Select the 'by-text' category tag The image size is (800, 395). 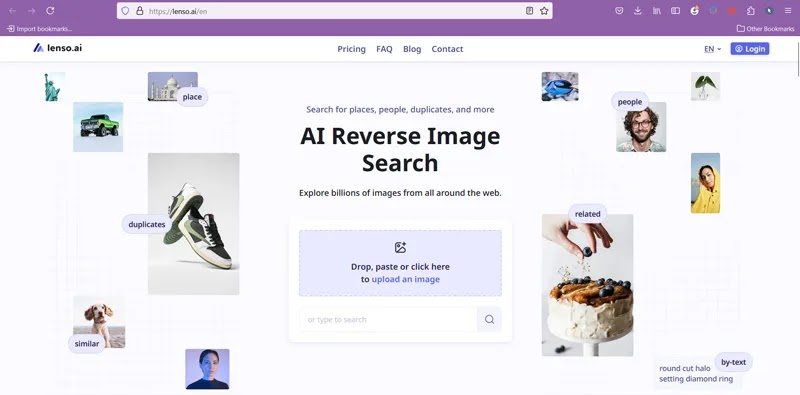coord(734,362)
